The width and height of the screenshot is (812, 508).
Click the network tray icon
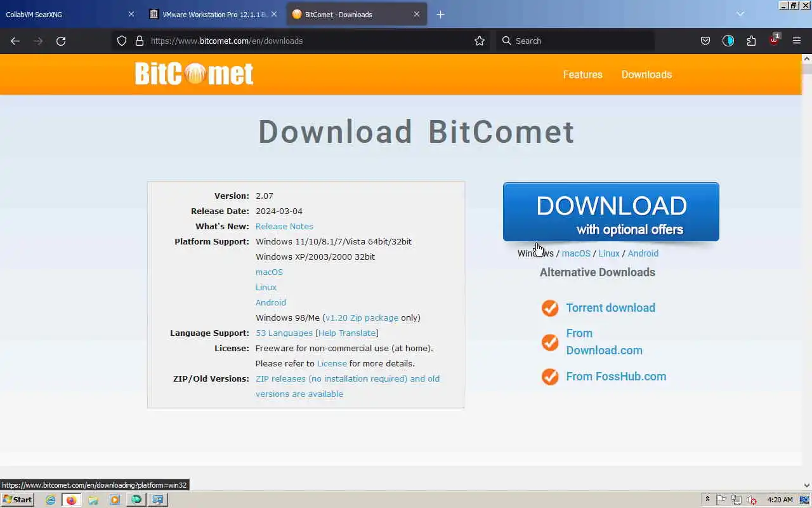pos(737,500)
